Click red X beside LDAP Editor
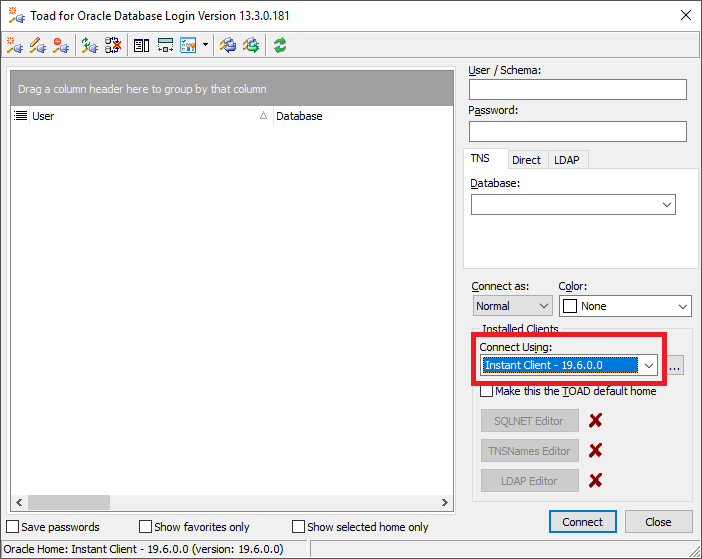This screenshot has height=559, width=702. tap(595, 480)
